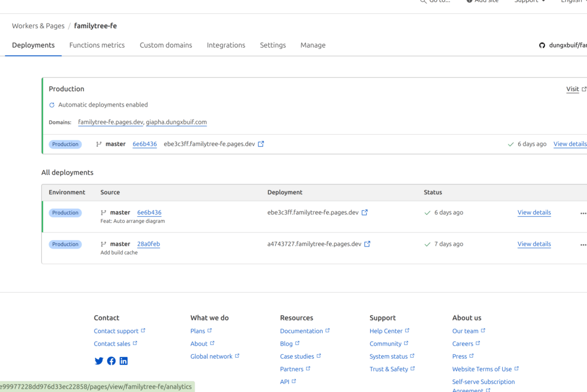This screenshot has width=587, height=392.
Task: Open the giapha.dungxbuif.com domain link
Action: pyautogui.click(x=177, y=122)
